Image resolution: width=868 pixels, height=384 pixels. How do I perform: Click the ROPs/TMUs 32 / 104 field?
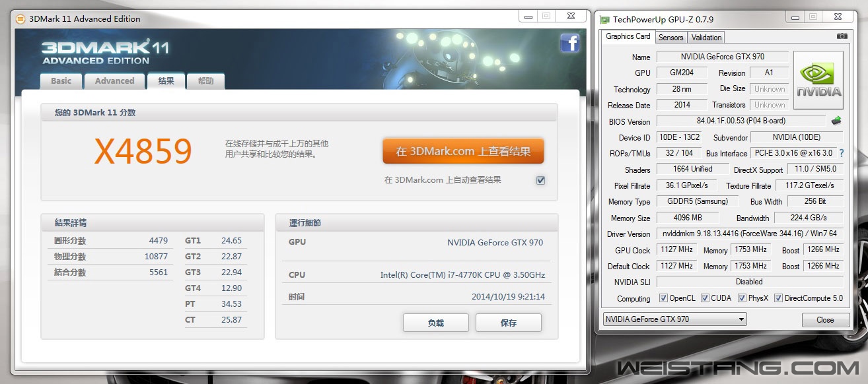pos(679,153)
